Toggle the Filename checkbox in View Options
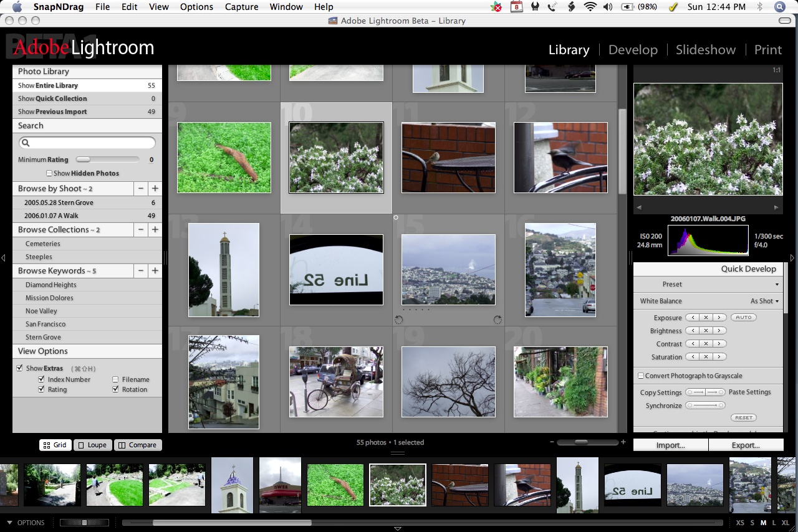798x532 pixels. click(115, 379)
